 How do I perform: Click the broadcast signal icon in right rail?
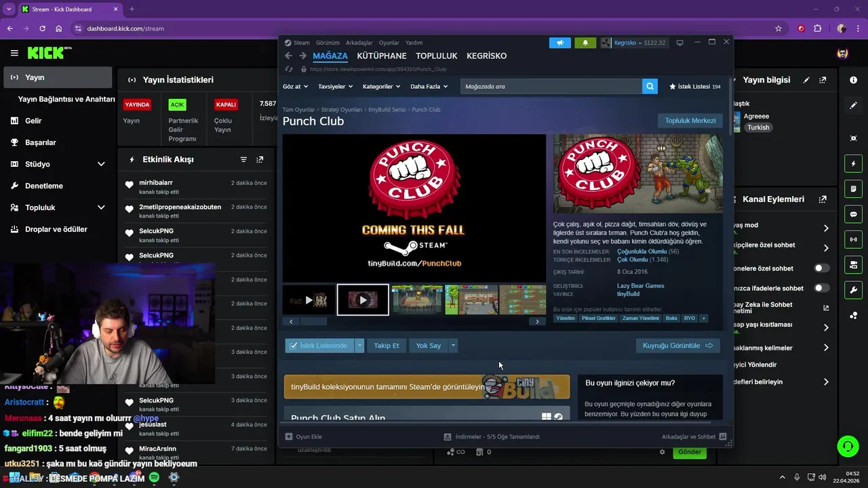click(853, 239)
